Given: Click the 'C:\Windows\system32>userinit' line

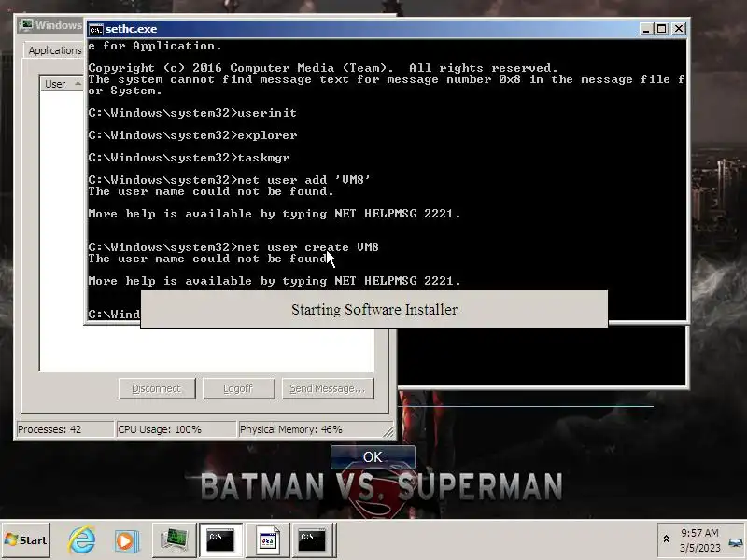Looking at the screenshot, I should pyautogui.click(x=192, y=113).
